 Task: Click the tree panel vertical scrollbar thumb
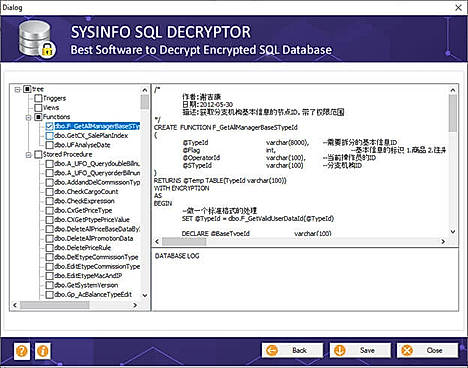point(145,102)
